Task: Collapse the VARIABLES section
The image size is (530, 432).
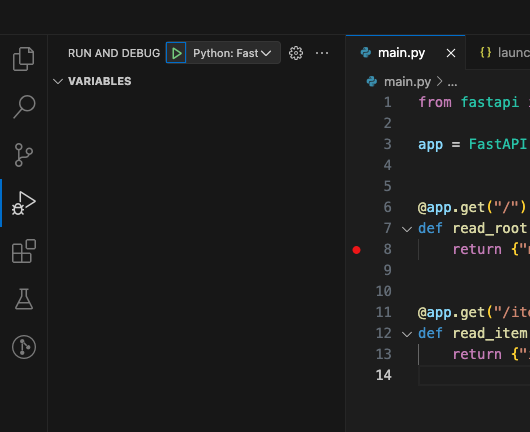Action: 58,81
